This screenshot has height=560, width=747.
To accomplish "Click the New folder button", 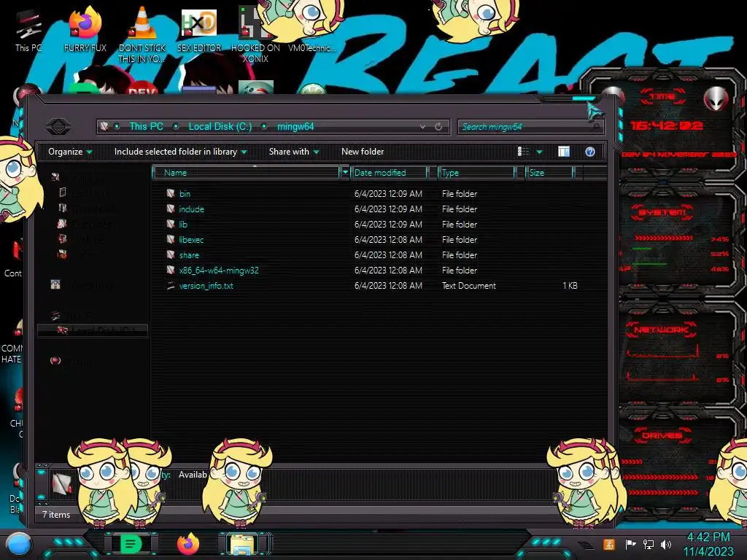I will pyautogui.click(x=363, y=152).
